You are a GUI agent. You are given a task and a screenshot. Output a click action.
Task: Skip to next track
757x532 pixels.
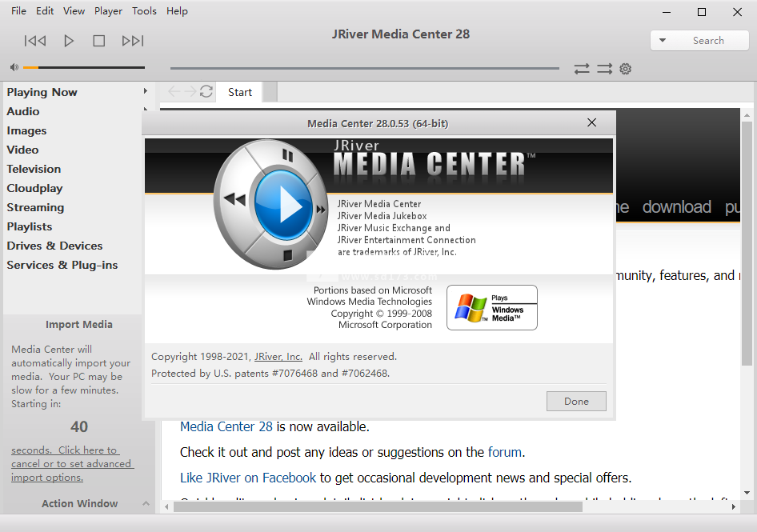point(132,41)
